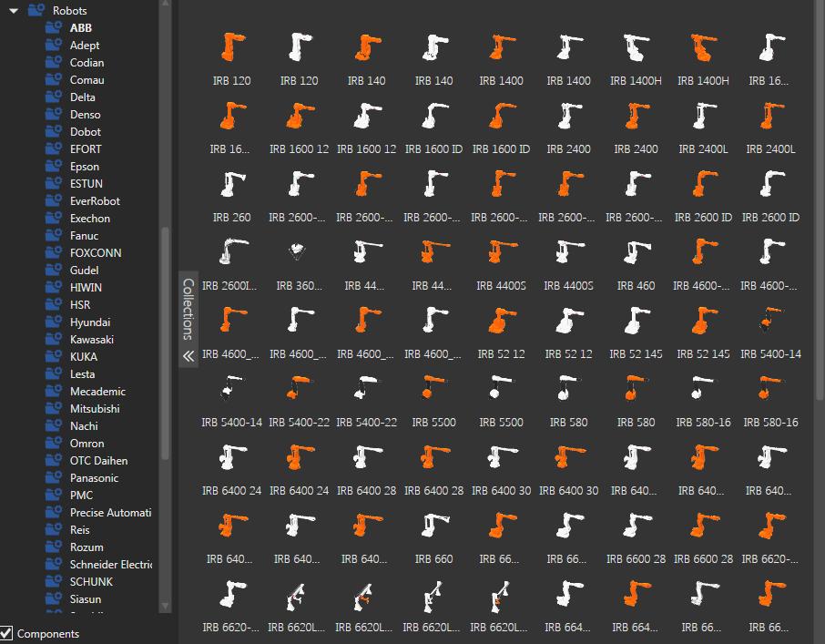The width and height of the screenshot is (825, 644).
Task: Pick the white IRB 1400H robot
Action: point(637,46)
